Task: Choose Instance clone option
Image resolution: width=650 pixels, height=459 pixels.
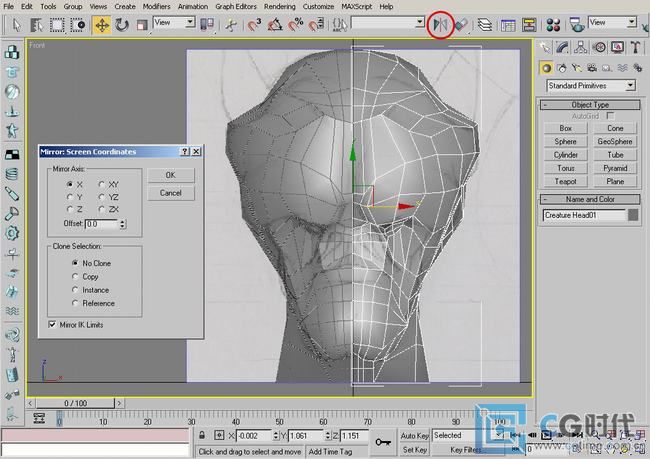Action: tap(75, 290)
